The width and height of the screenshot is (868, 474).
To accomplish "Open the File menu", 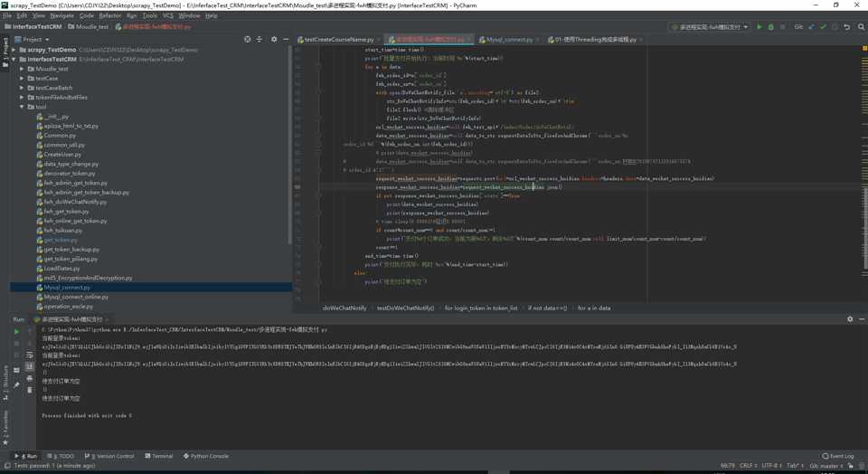I will (7, 15).
